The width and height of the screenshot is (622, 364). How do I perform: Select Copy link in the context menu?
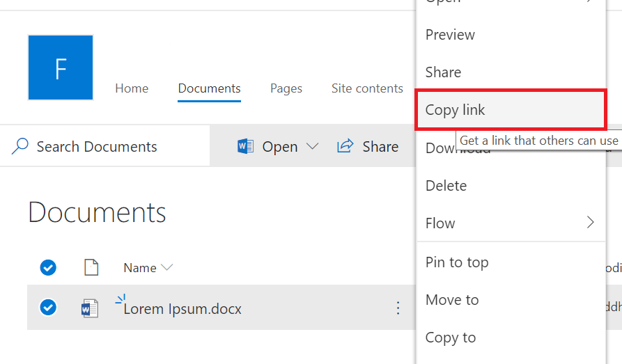[511, 110]
